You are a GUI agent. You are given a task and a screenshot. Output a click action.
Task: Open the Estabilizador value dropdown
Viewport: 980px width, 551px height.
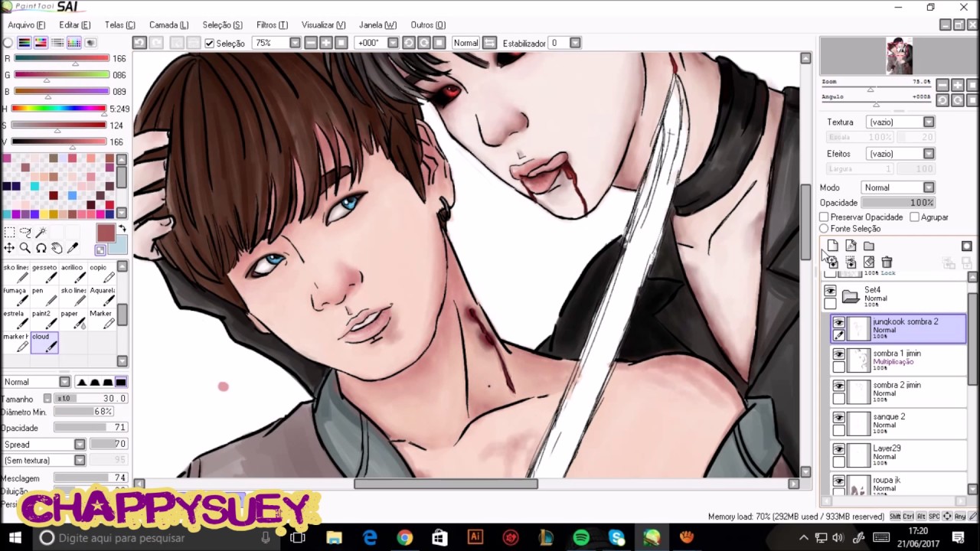point(575,43)
